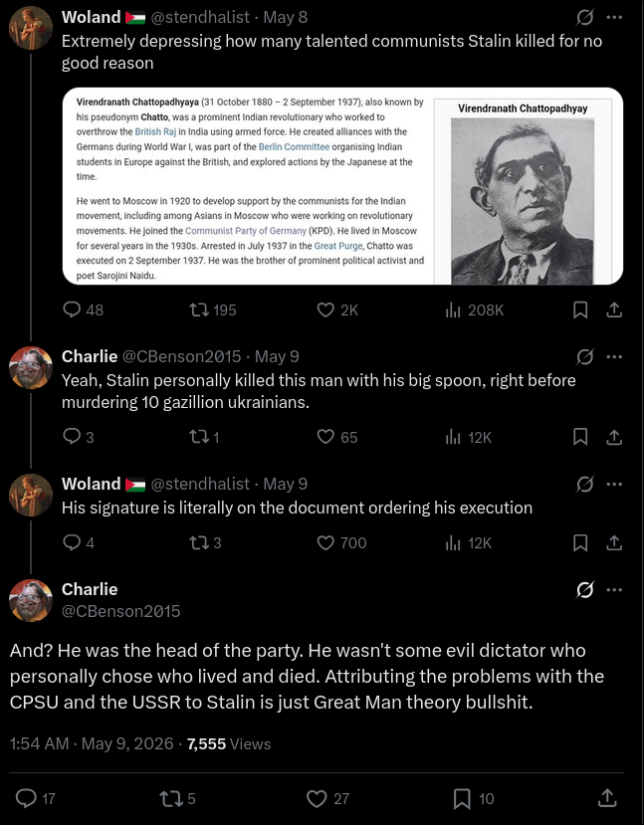Like Woland's signature reply with 700 likes

[x=342, y=542]
